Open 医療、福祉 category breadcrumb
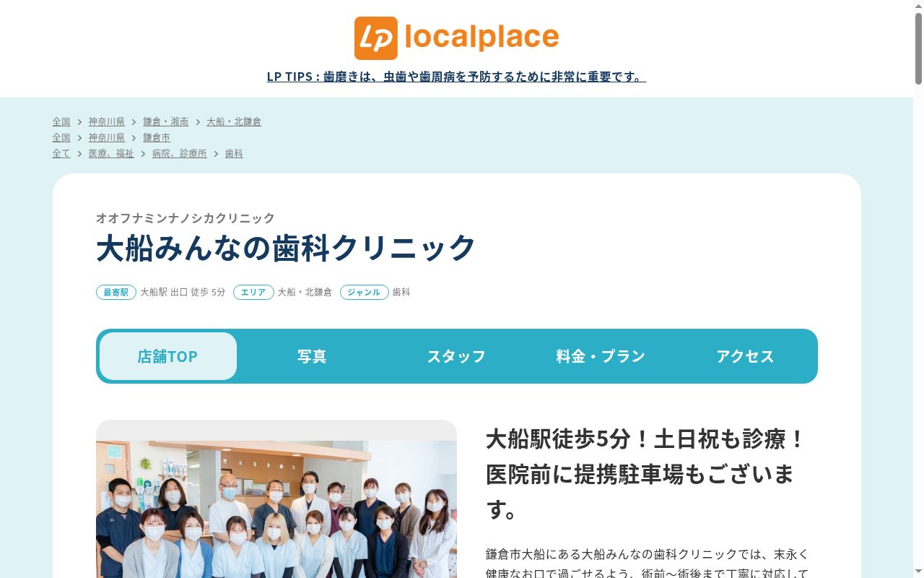 point(111,153)
